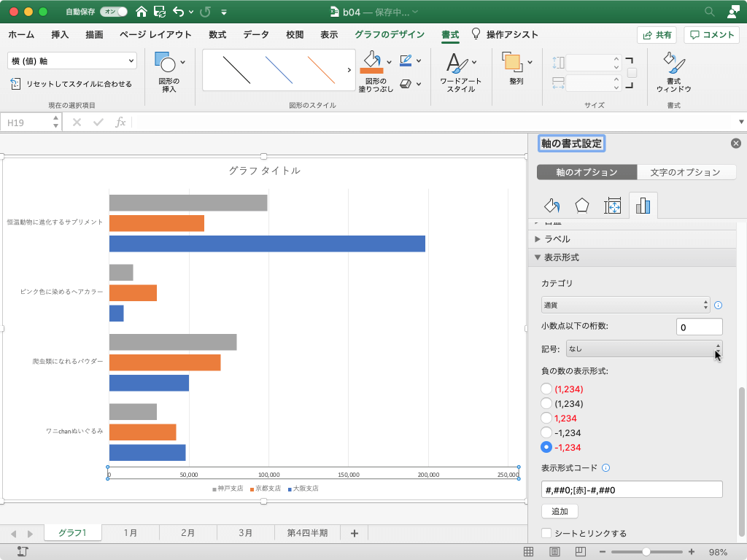
Task: Select the Size & Properties pane icon
Action: click(612, 206)
